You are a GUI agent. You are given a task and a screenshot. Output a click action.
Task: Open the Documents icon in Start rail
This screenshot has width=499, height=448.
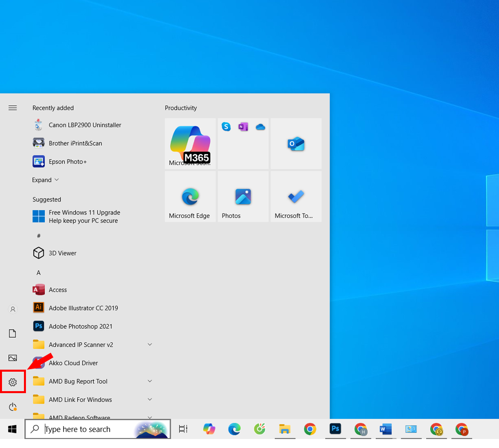coord(12,333)
